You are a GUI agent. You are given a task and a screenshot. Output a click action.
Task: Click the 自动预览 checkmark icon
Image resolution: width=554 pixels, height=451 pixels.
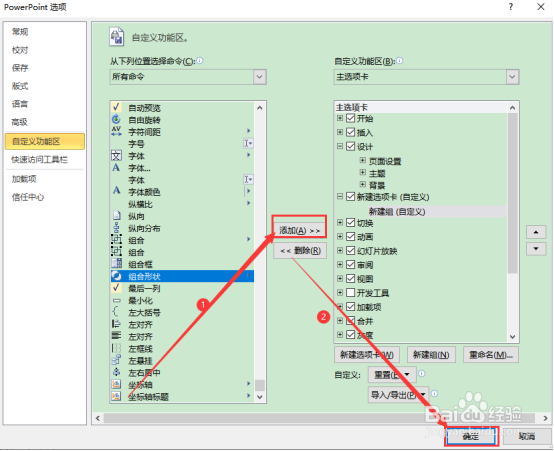click(116, 107)
